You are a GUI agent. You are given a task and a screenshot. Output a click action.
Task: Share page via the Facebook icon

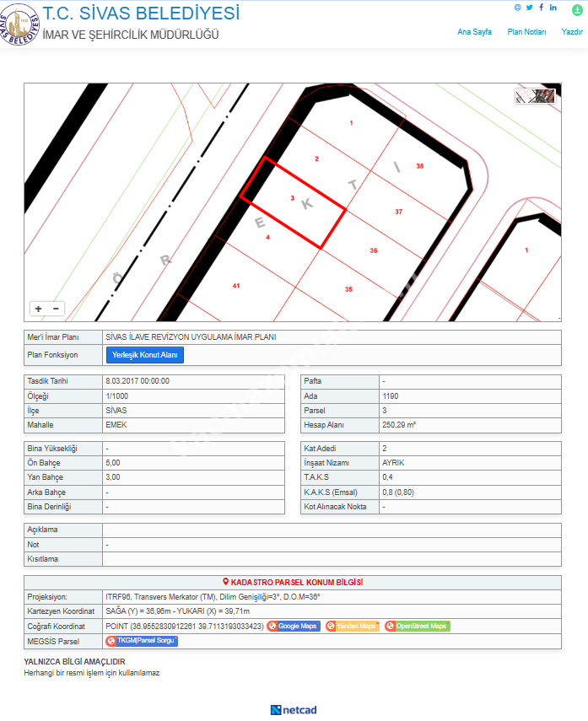[541, 8]
